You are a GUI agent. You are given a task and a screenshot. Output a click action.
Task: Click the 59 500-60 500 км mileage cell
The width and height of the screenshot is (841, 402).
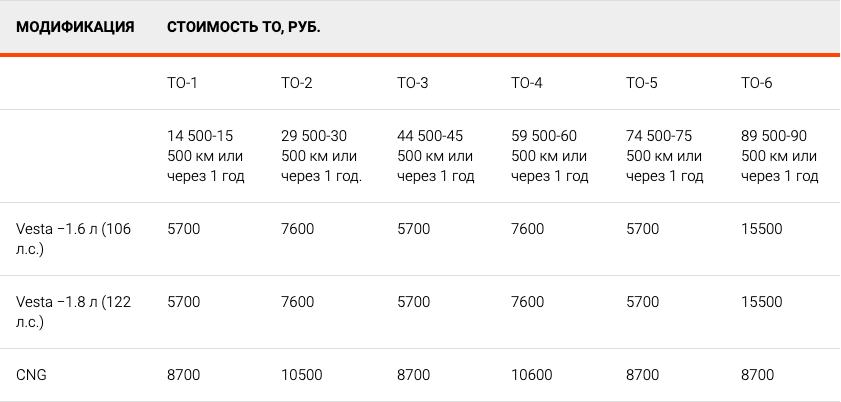pyautogui.click(x=550, y=156)
